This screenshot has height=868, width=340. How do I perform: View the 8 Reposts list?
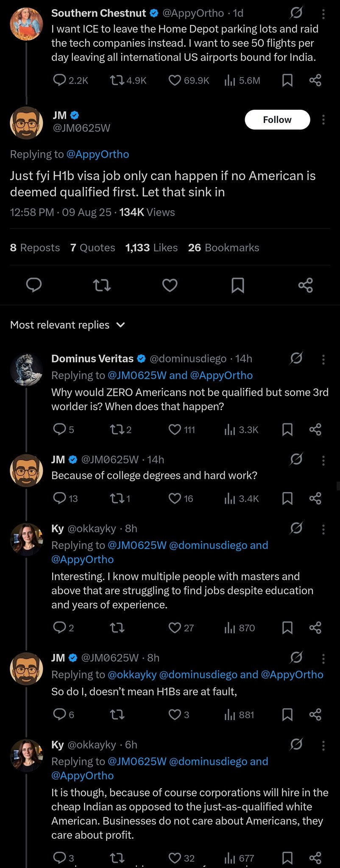[x=35, y=248]
